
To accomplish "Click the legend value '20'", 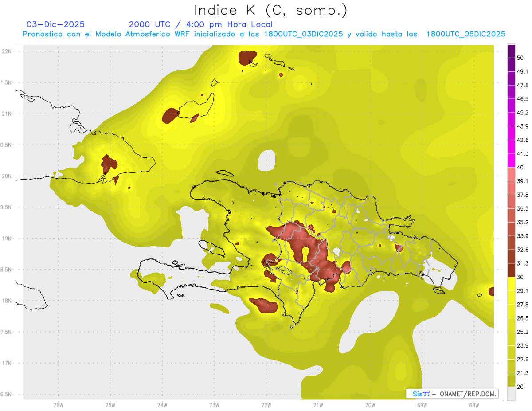I will pos(520,387).
